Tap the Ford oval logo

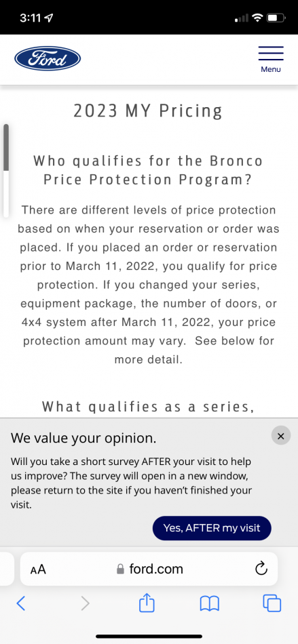tap(48, 59)
